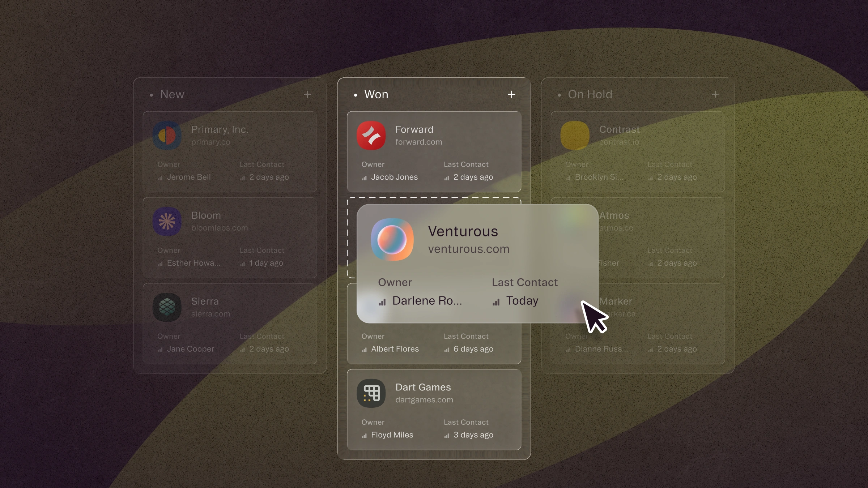The height and width of the screenshot is (488, 868).
Task: Select owner Dianne Russ... on Marker card
Action: 601,349
